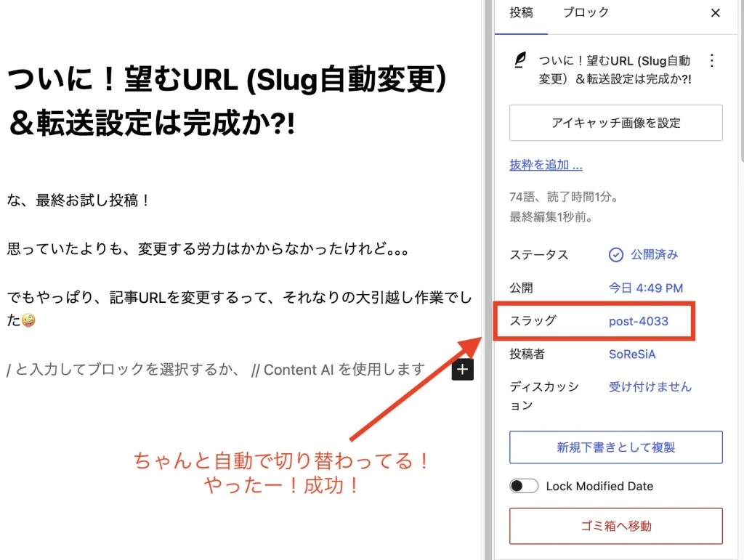Click ゴミ箱へ移動 button

pyautogui.click(x=616, y=526)
